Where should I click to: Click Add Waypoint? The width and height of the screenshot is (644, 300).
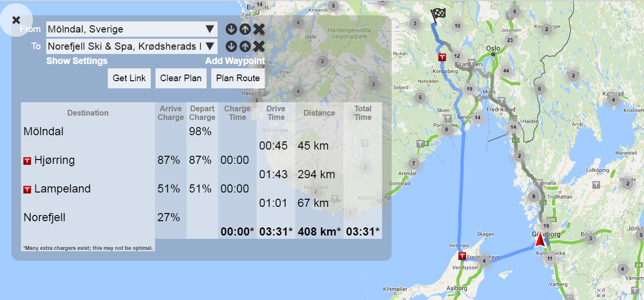pos(235,61)
